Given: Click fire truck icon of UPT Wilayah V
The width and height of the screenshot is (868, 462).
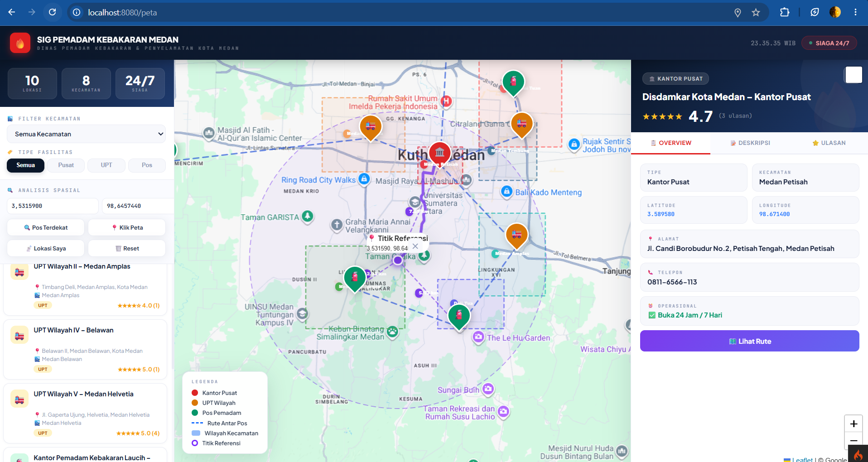Looking at the screenshot, I should point(19,399).
